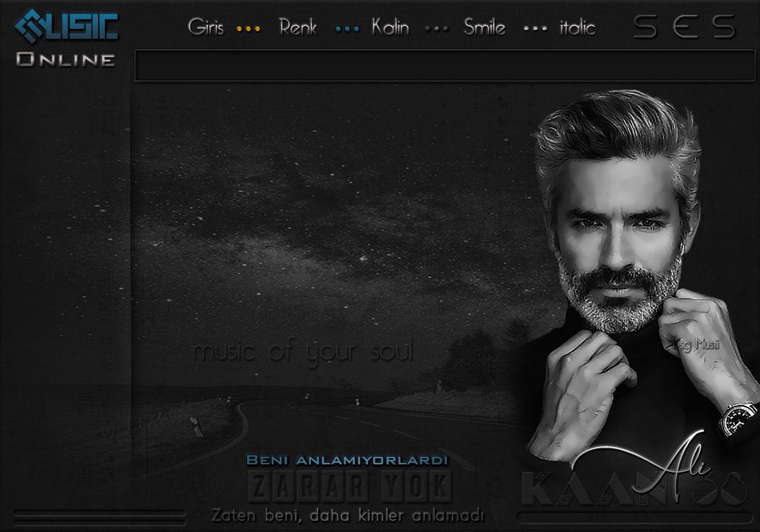This screenshot has height=532, width=760.
Task: Toggle the italic text option
Action: 578,27
